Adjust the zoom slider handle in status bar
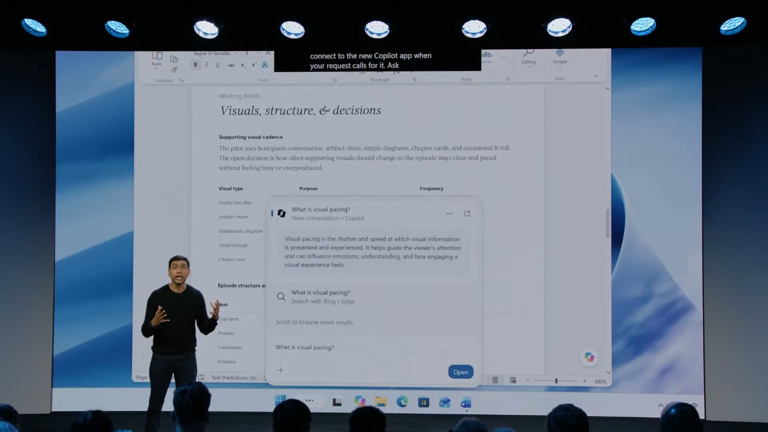This screenshot has height=432, width=768. click(x=556, y=381)
